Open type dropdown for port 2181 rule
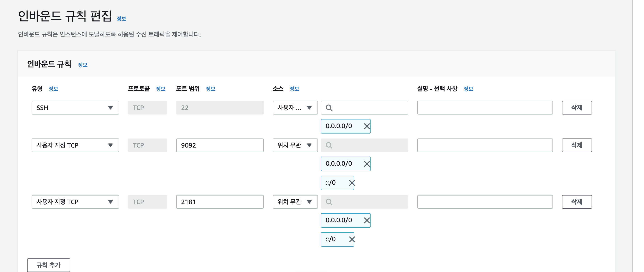Viewport: 644px width, 272px height. [x=75, y=202]
